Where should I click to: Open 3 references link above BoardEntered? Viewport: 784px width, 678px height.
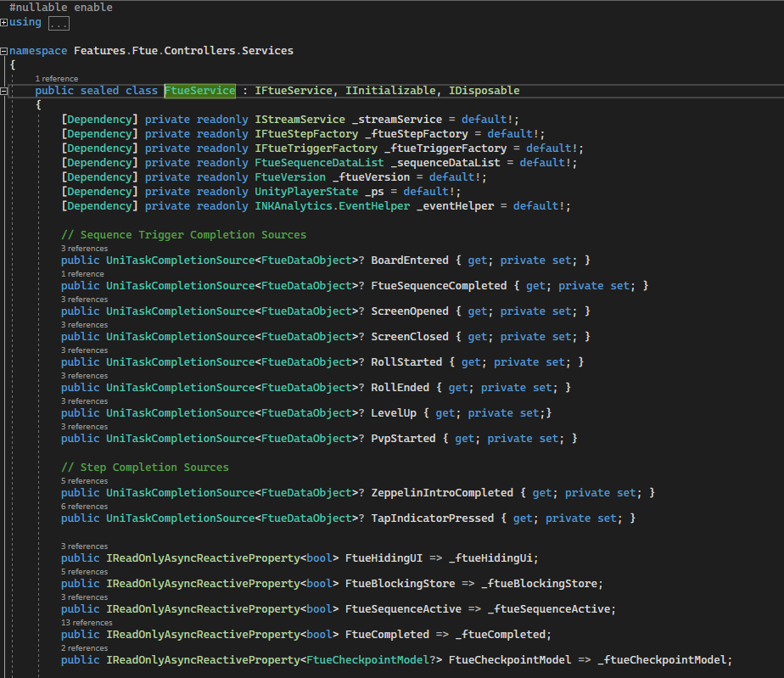[x=85, y=249]
